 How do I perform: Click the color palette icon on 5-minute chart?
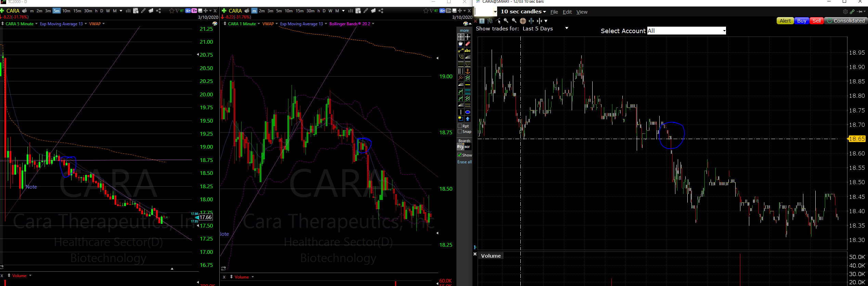coord(215,24)
